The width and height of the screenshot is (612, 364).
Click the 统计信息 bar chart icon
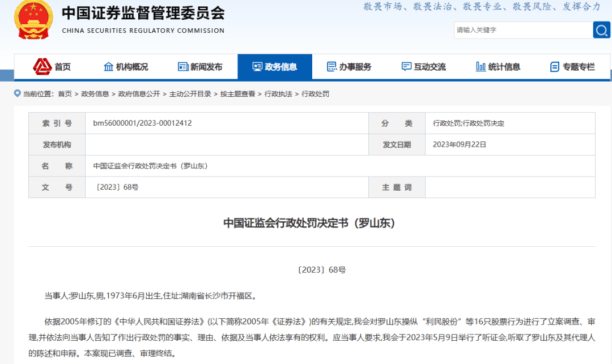(481, 67)
